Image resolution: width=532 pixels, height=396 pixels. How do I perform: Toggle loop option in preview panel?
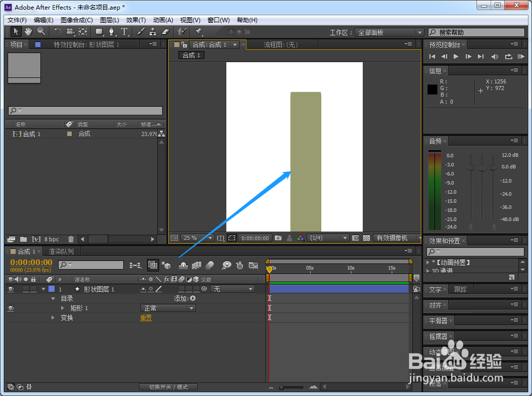click(x=508, y=56)
